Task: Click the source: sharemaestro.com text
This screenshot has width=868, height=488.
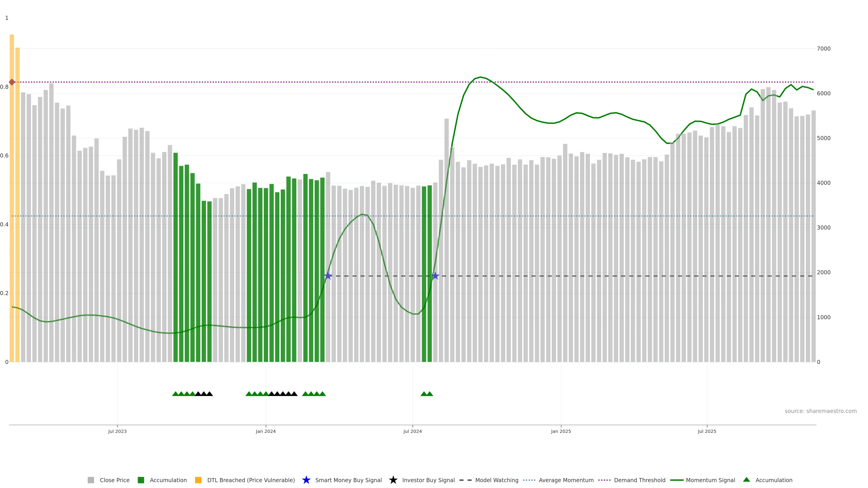Action: (x=821, y=411)
